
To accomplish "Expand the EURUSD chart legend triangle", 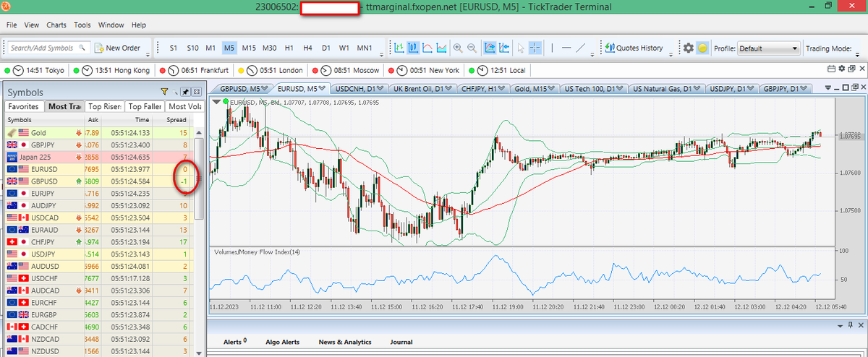I will (216, 102).
